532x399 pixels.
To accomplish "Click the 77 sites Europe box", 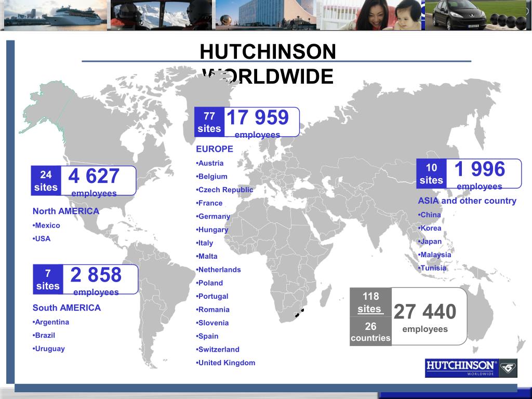I will coord(209,122).
